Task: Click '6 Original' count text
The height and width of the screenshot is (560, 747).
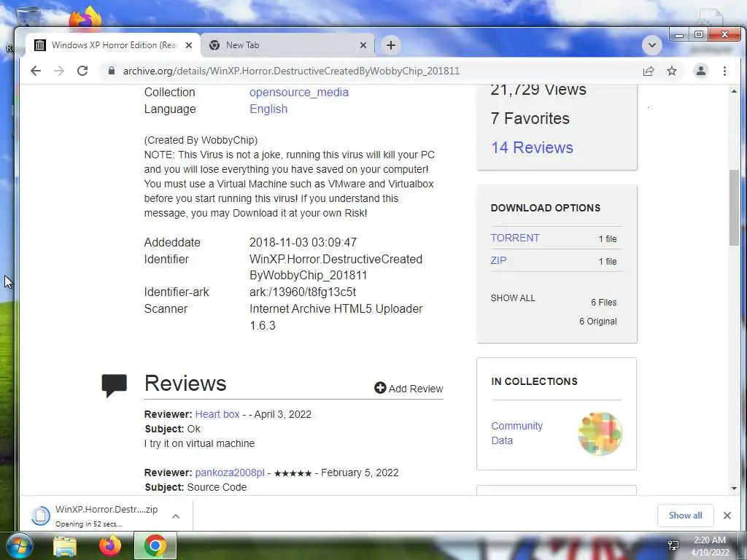Action: [x=598, y=322]
